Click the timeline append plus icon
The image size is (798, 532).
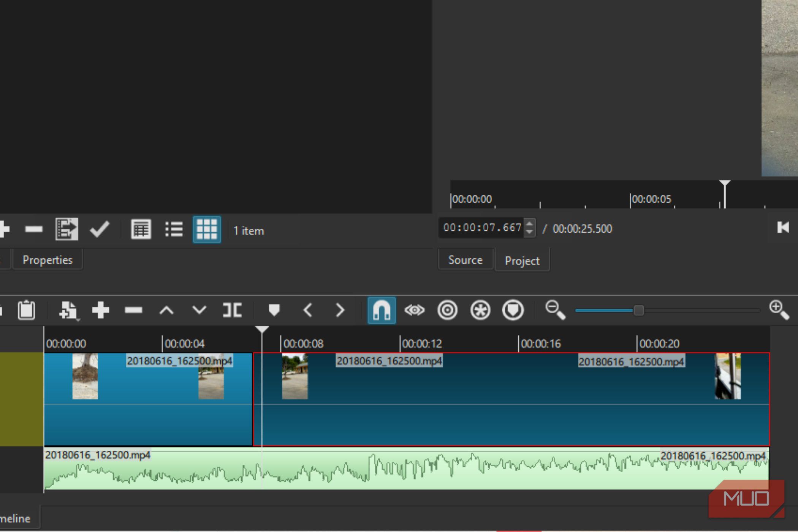101,310
